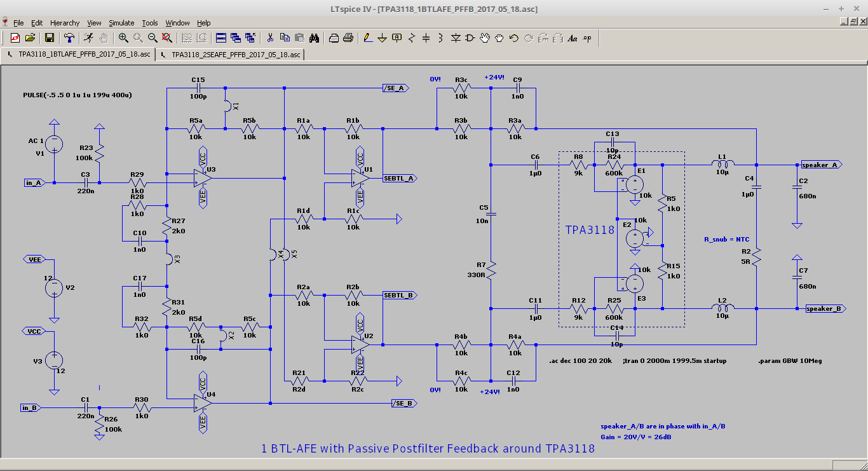The height and width of the screenshot is (471, 868).
Task: Click the scissors Cut tool
Action: 270,38
